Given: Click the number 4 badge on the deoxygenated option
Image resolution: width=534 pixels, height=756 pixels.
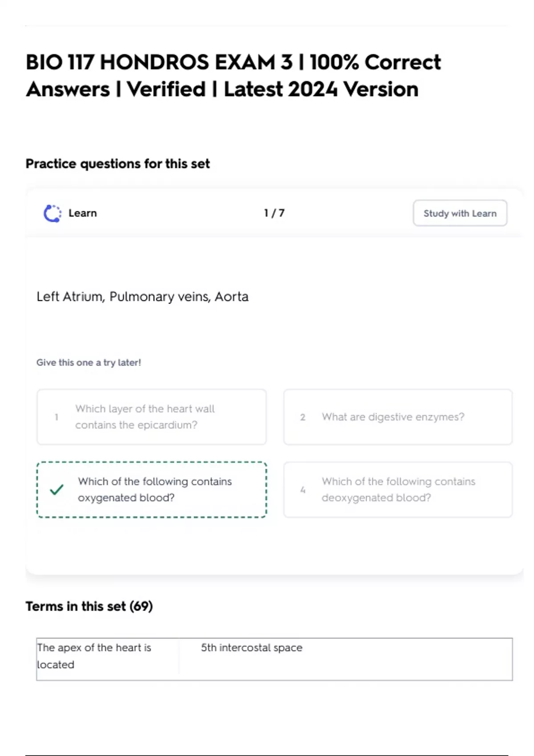Looking at the screenshot, I should click(x=303, y=490).
